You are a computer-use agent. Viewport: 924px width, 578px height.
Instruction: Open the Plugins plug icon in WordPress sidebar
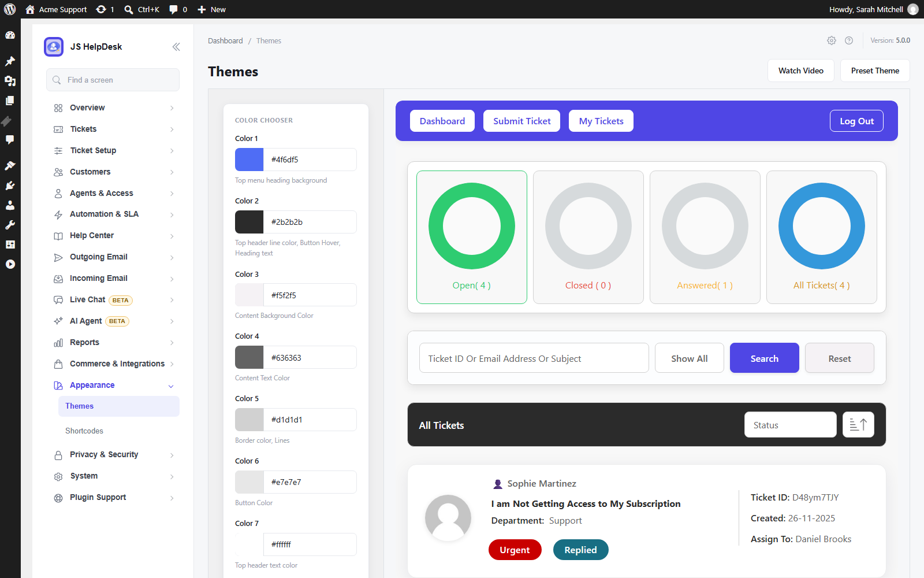[10, 186]
